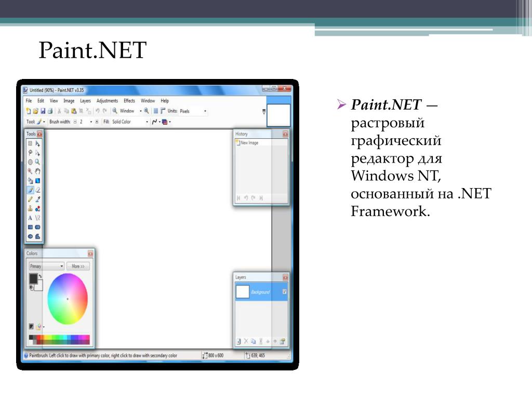Save the image with floppy icon
Screen dimensions: 532x399
[x=43, y=111]
